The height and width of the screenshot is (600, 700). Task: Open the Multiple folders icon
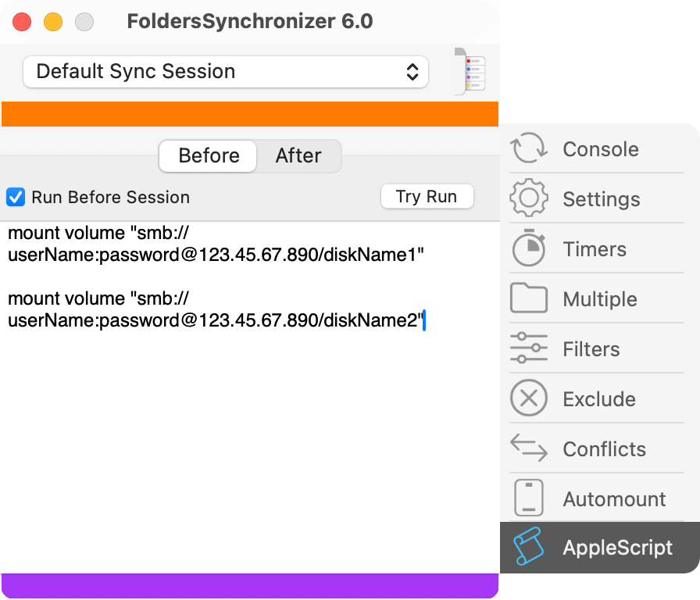click(529, 298)
